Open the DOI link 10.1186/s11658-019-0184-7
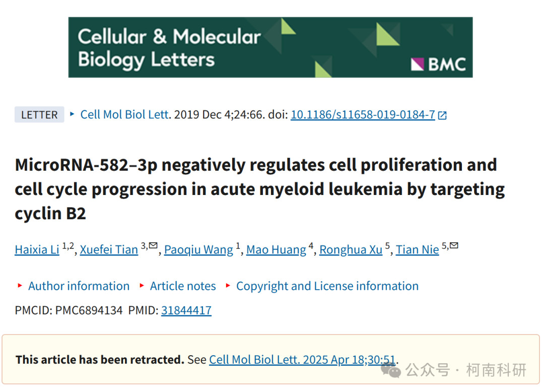 point(363,114)
